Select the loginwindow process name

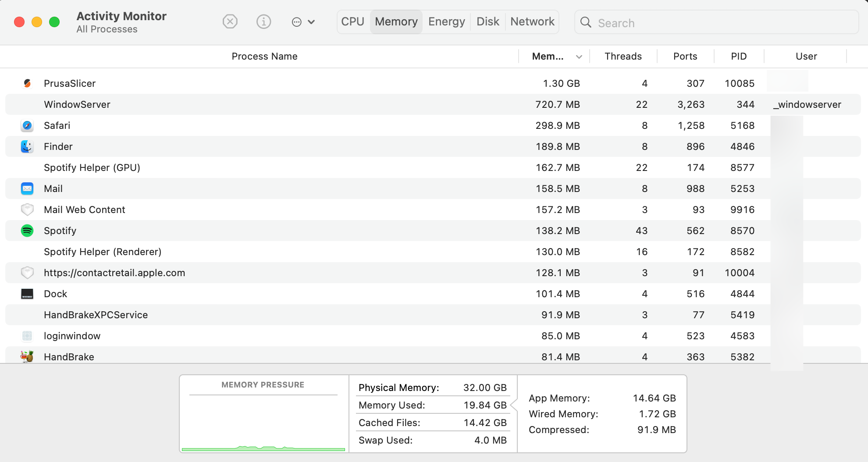coord(72,336)
